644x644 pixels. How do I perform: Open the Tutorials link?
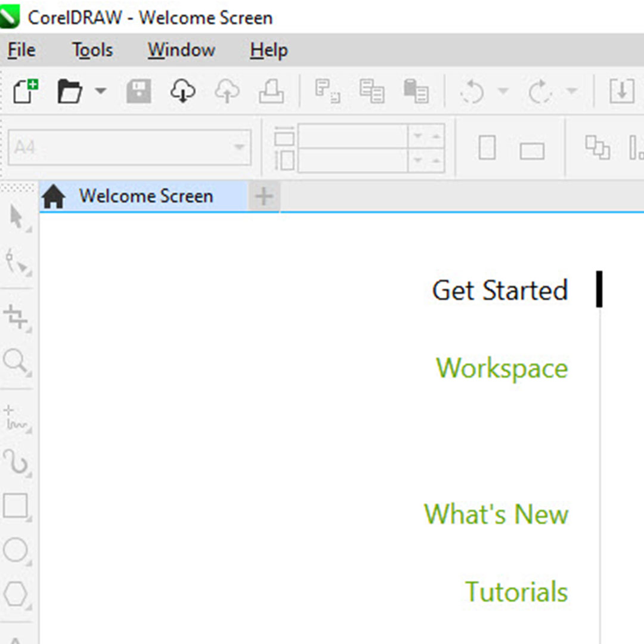(x=516, y=592)
